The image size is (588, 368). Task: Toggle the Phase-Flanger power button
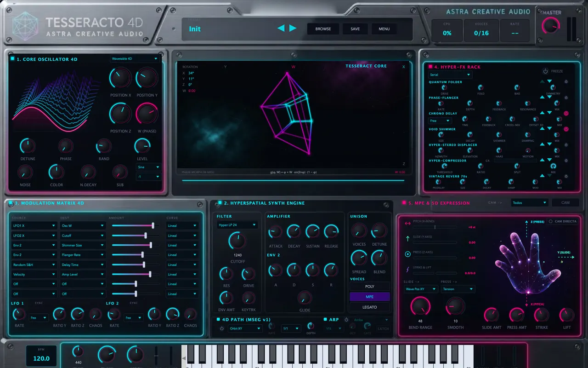[566, 98]
